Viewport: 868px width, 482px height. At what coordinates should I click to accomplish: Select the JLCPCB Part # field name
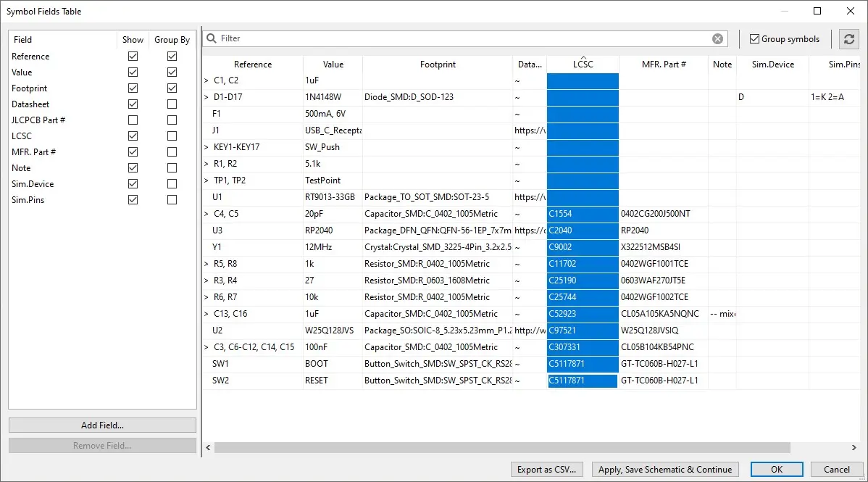coord(38,120)
